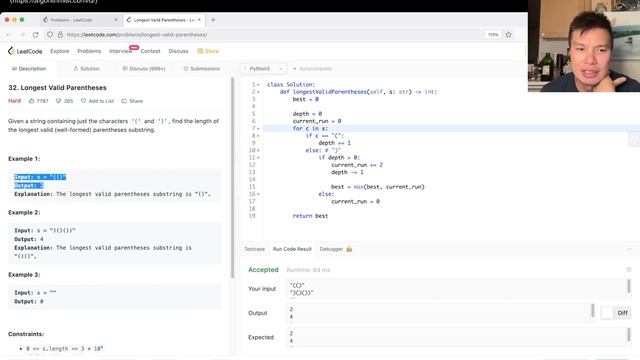Click the problem title '32. Longest Valid Parentheses'
Viewport: 640px width, 360px height.
(x=57, y=88)
